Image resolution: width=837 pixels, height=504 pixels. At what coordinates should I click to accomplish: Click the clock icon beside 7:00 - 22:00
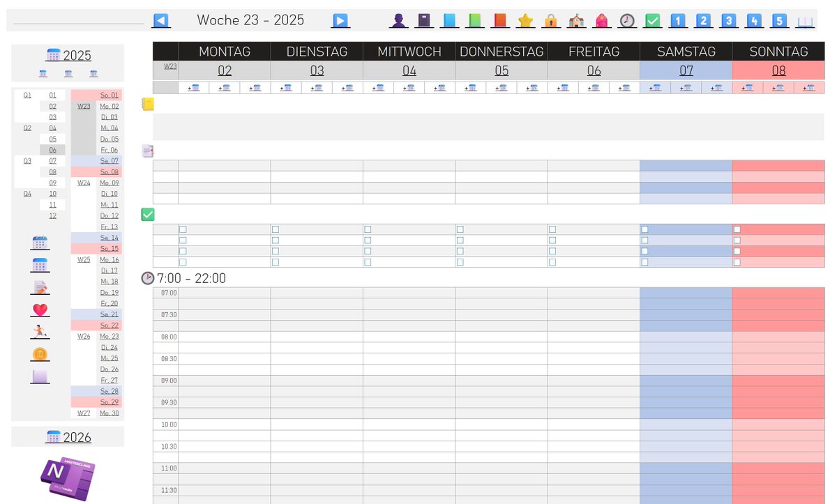pos(147,278)
